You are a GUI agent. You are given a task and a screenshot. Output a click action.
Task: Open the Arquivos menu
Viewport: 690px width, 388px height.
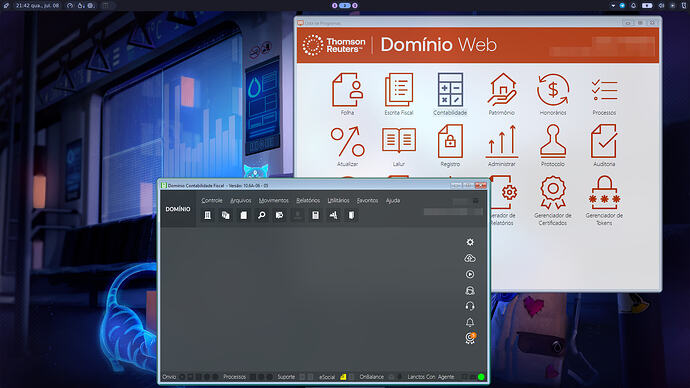coord(241,200)
